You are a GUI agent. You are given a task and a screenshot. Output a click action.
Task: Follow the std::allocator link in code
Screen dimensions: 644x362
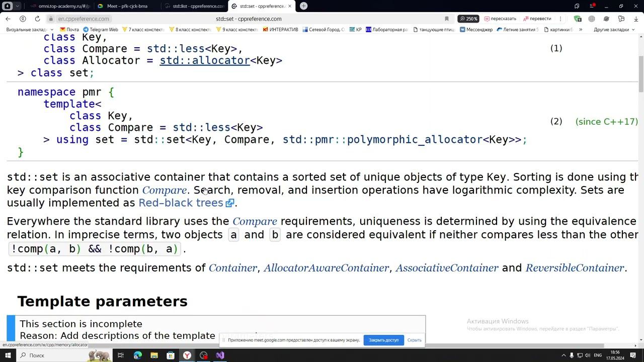pos(205,60)
